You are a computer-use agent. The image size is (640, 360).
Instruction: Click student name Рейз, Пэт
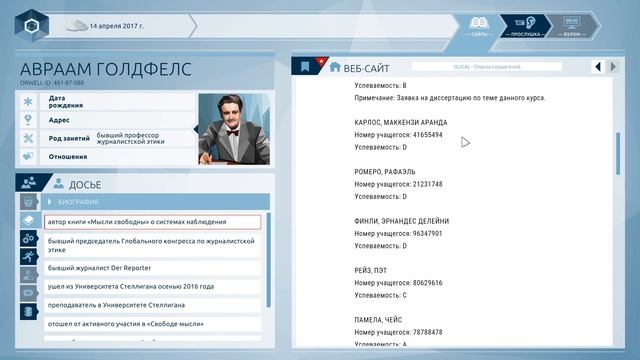[x=371, y=271]
